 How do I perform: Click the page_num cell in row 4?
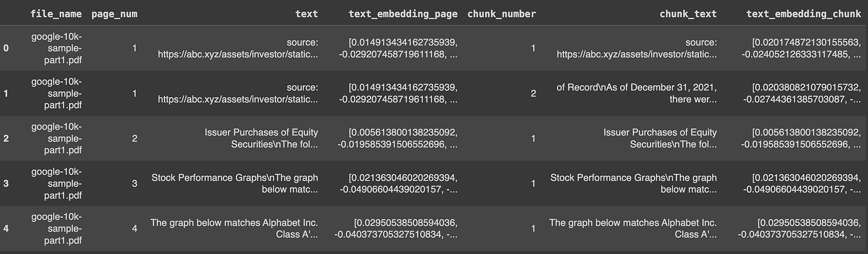point(135,228)
